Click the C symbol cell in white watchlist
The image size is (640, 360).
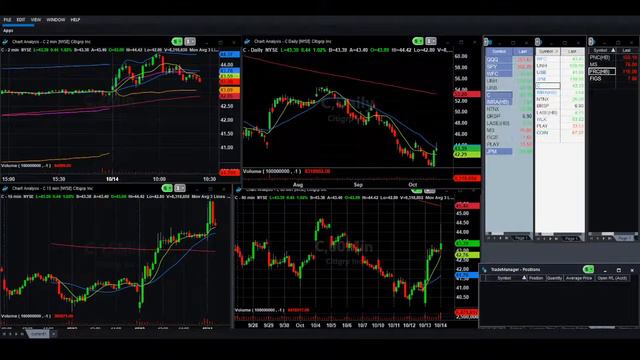[548, 86]
